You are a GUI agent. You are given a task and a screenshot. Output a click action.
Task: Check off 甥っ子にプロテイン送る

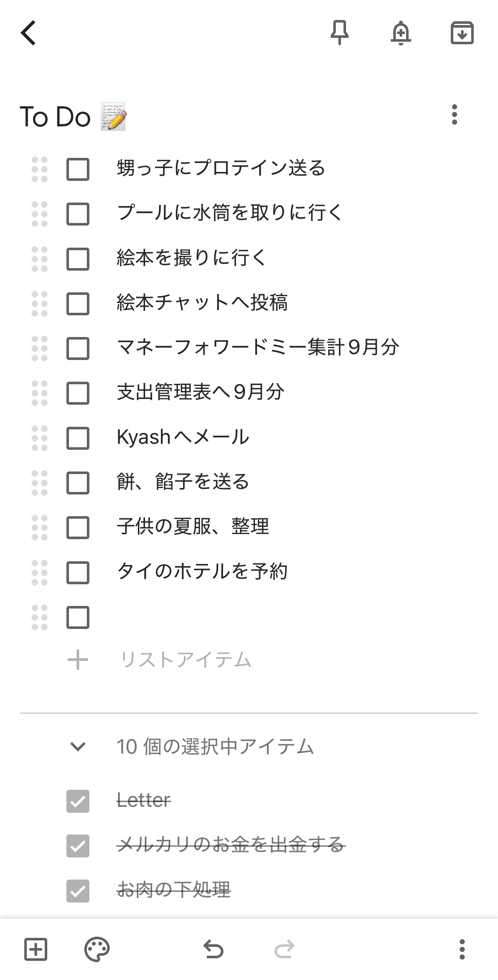[x=78, y=169]
